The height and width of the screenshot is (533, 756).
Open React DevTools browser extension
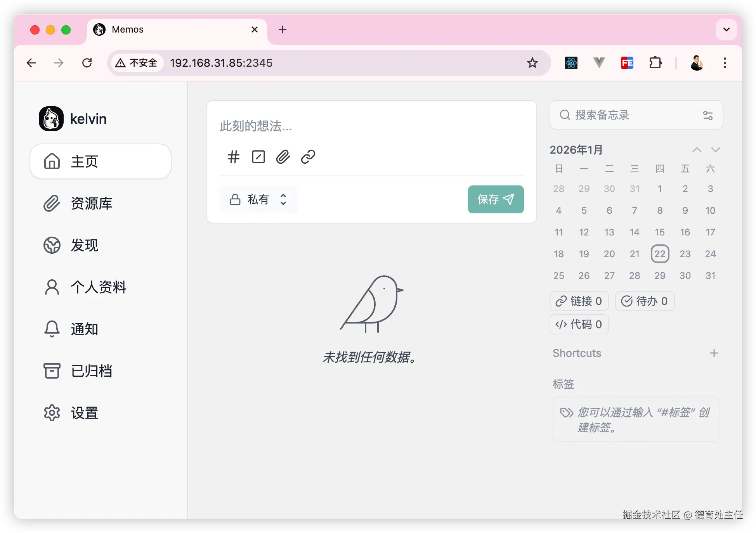[x=571, y=63]
